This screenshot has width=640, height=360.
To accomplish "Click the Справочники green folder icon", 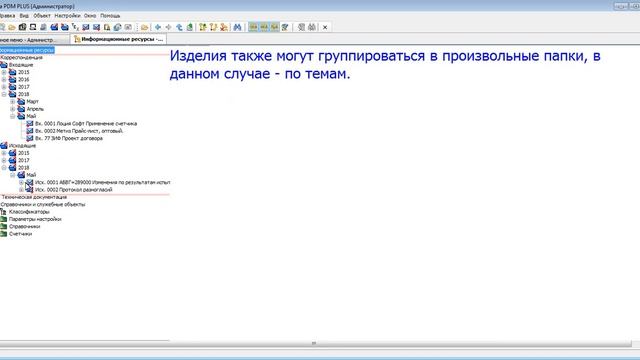I will 4,226.
